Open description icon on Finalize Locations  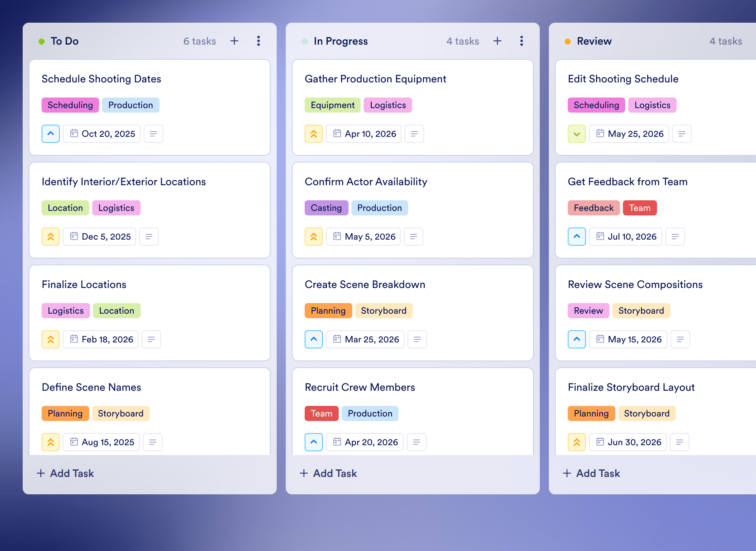click(151, 339)
